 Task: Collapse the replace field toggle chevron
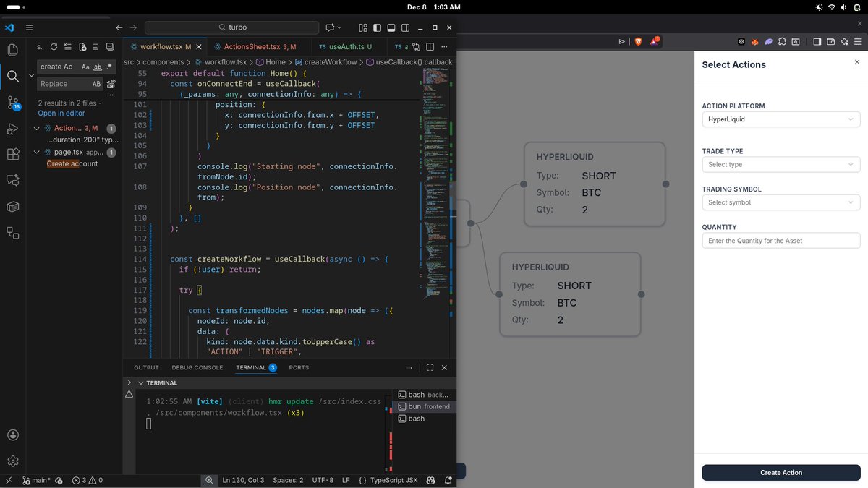pyautogui.click(x=31, y=75)
